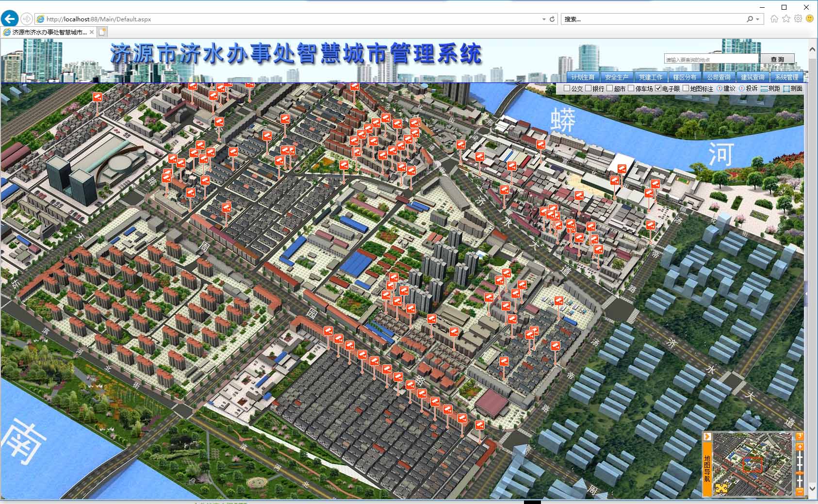Click the 投诉 complaint link text
Screen dimensions: 818x504
click(752, 88)
